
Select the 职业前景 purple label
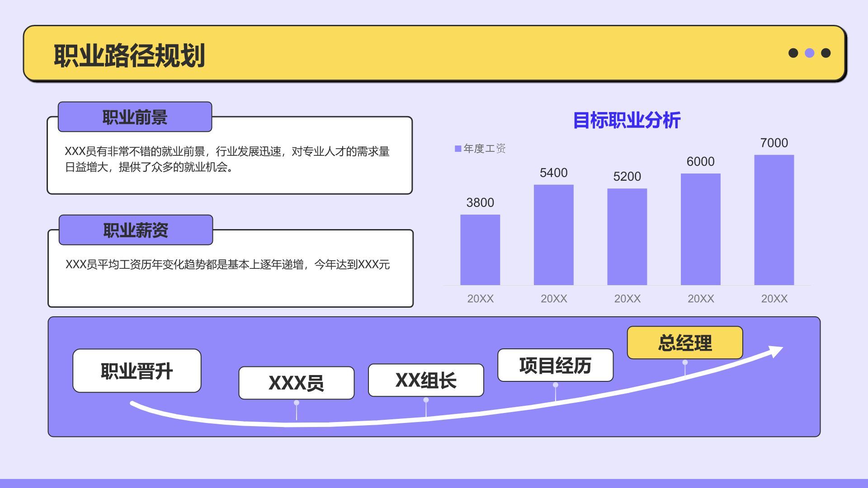pos(135,117)
